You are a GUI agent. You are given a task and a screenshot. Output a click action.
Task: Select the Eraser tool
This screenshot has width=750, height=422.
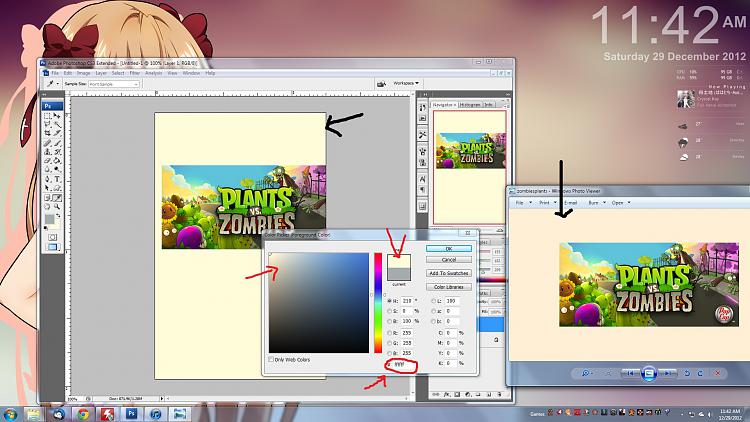click(47, 160)
